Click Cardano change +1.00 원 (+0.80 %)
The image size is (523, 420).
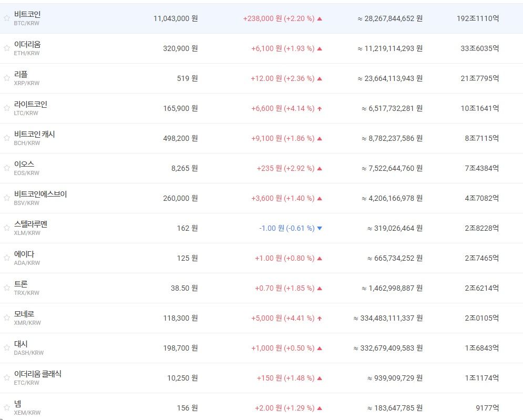click(x=284, y=258)
